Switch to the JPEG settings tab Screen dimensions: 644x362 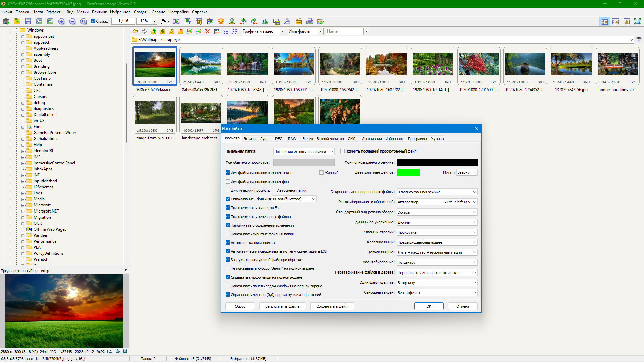point(278,139)
